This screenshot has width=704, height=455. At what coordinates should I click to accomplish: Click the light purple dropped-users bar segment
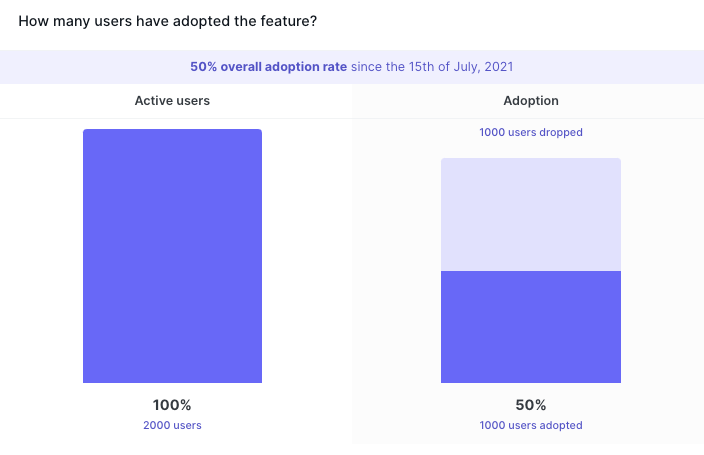pos(531,214)
